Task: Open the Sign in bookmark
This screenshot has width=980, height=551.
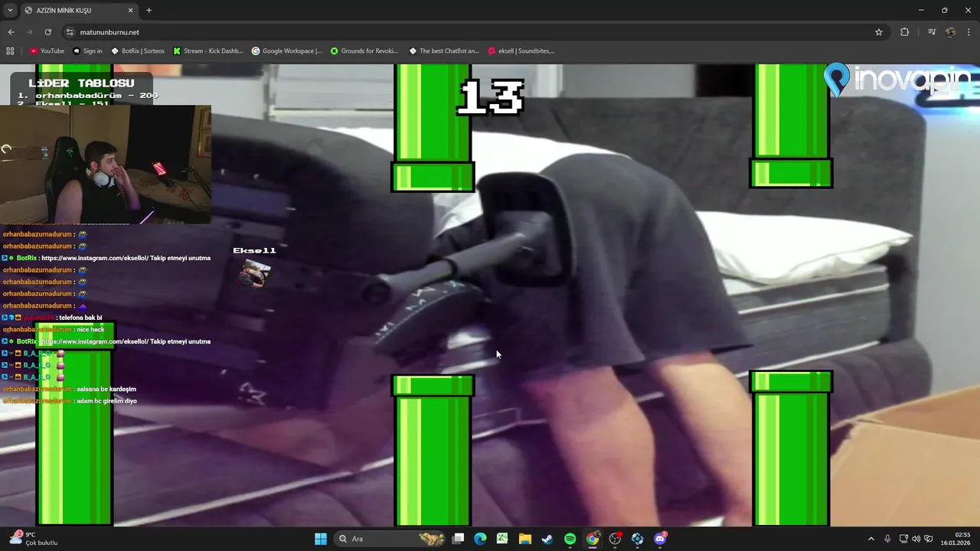Action: coord(87,51)
